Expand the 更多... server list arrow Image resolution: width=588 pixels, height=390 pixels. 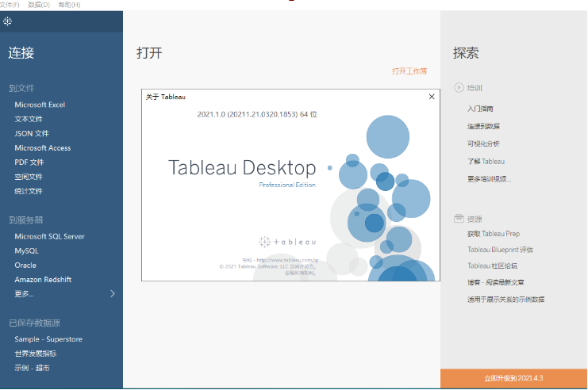coord(112,293)
